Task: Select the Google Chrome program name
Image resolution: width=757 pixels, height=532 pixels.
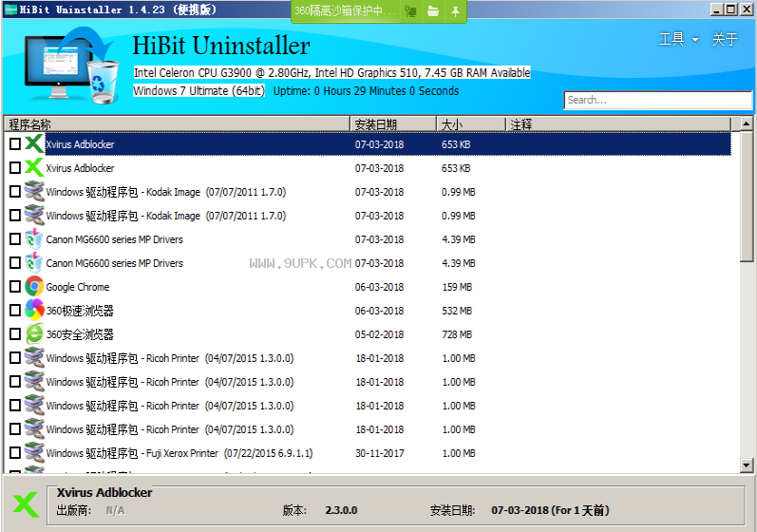Action: 78,287
